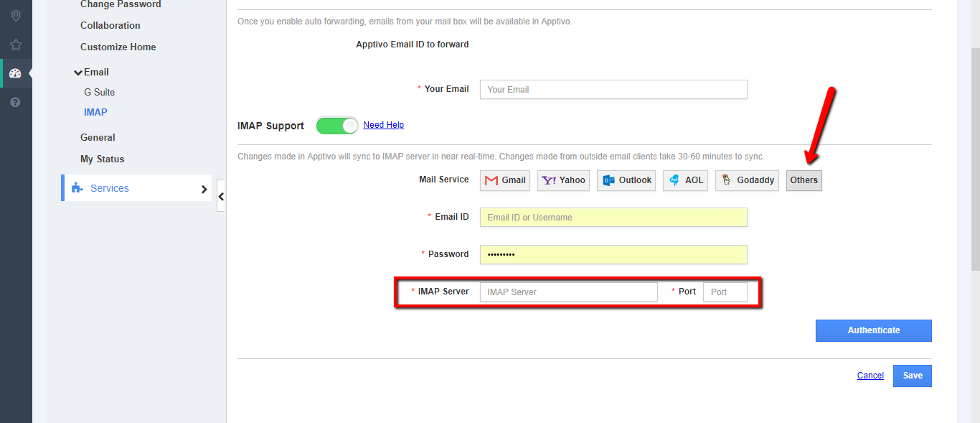Choose Yahoo mail service button

pos(563,180)
